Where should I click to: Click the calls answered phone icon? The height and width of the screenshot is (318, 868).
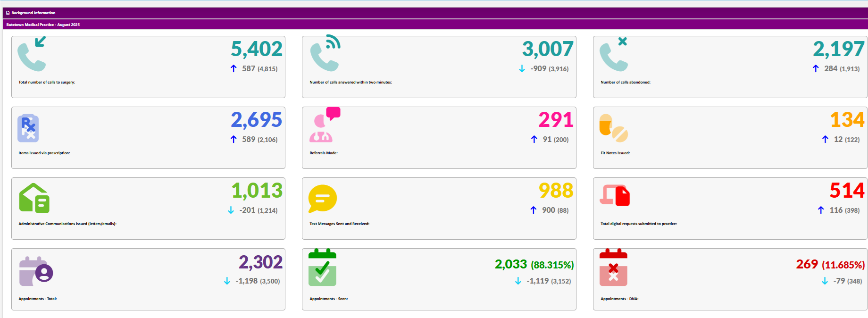coord(325,53)
